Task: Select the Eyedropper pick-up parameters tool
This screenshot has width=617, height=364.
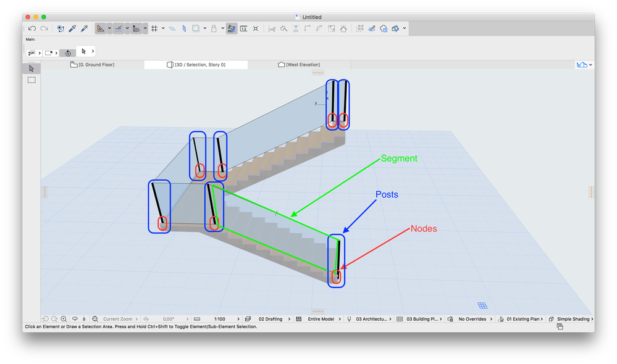Action: tap(72, 28)
